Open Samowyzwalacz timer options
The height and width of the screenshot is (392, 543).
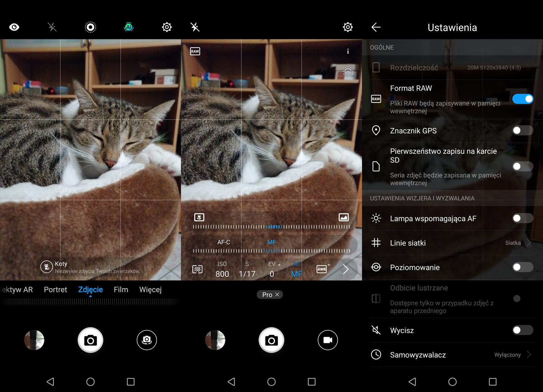(452, 355)
